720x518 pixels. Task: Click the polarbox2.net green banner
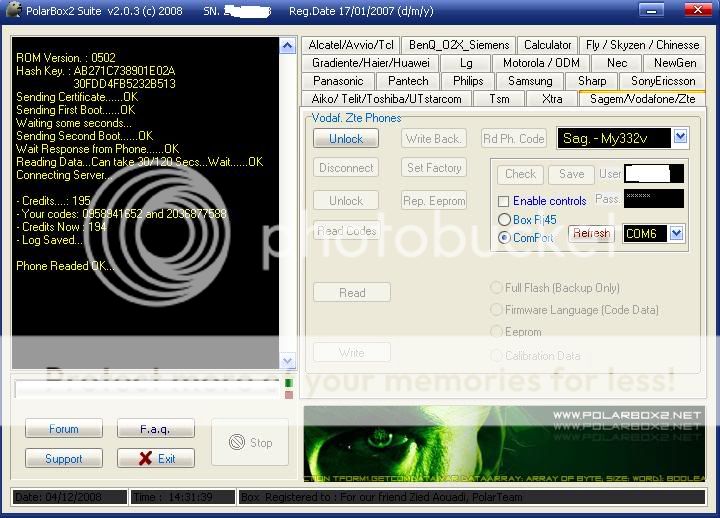504,444
